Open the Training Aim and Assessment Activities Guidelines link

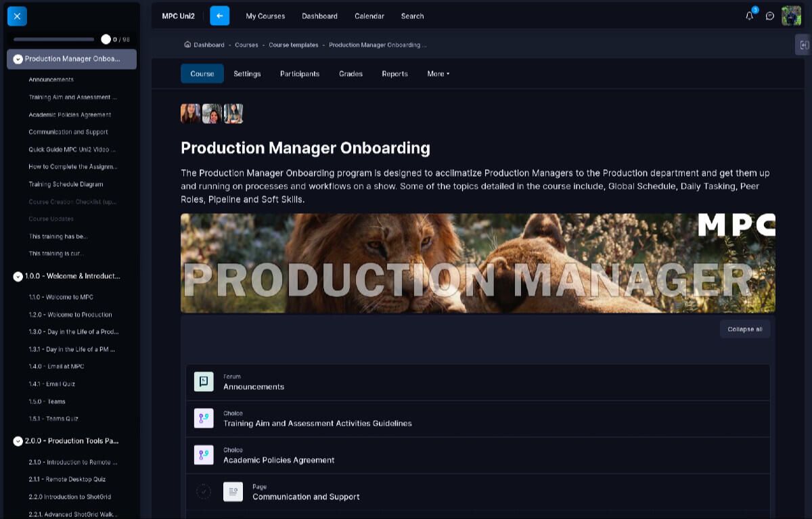(317, 424)
